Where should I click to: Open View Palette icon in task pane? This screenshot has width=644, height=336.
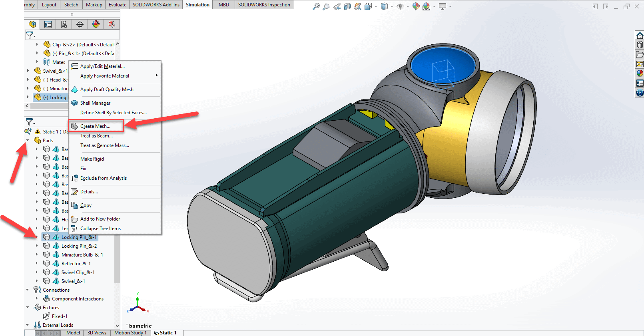(x=640, y=64)
